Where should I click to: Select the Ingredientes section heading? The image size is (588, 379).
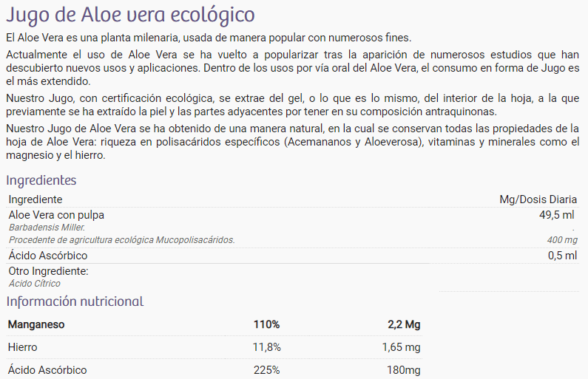(41, 180)
